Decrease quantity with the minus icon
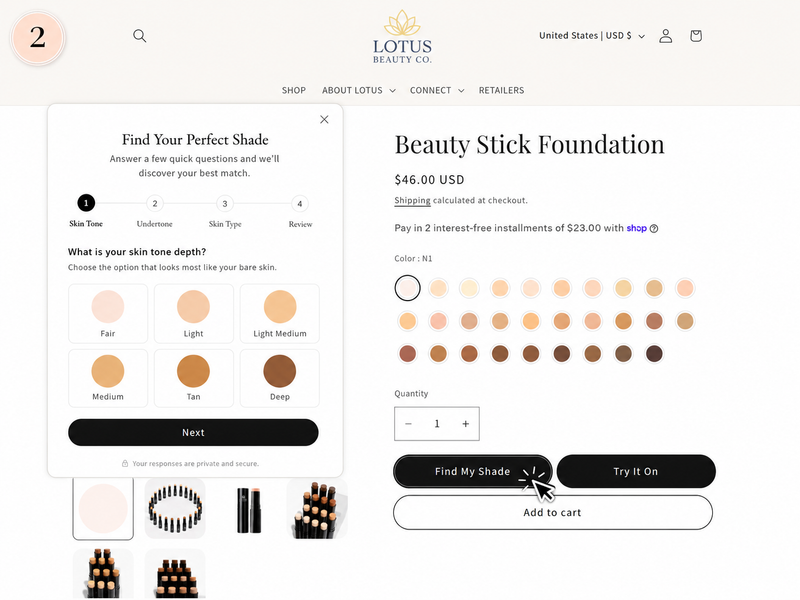Image resolution: width=800 pixels, height=600 pixels. (x=408, y=423)
